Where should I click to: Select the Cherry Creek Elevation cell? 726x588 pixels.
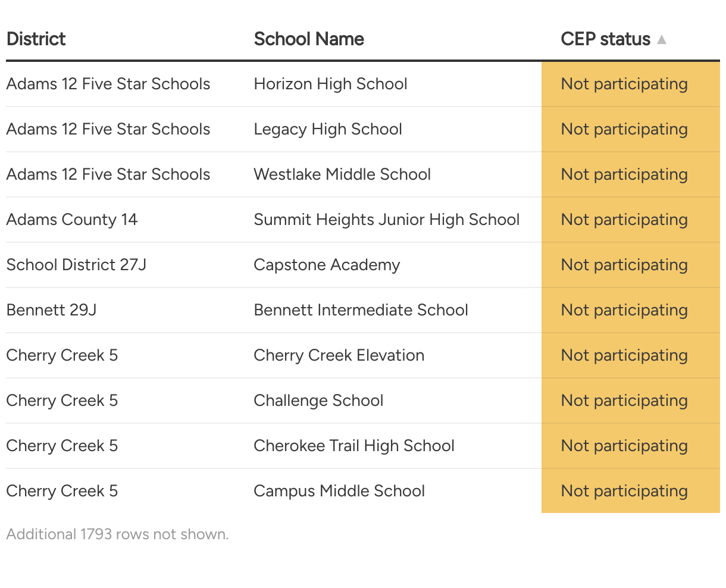pos(339,355)
